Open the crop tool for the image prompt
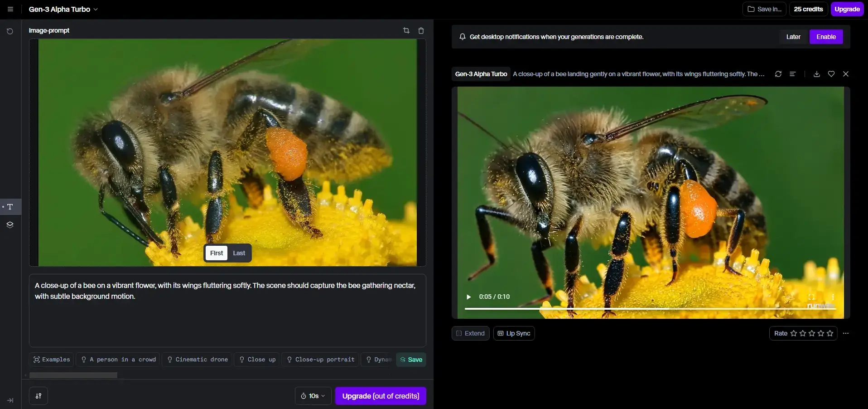Viewport: 868px width, 409px height. pos(405,30)
